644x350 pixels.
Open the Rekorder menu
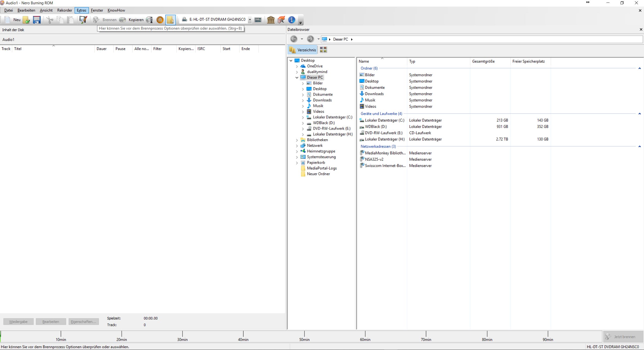point(65,10)
